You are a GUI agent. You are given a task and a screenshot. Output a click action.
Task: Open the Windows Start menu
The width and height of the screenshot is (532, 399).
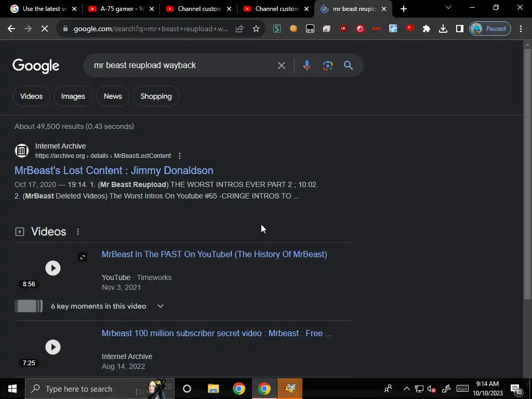tap(12, 389)
